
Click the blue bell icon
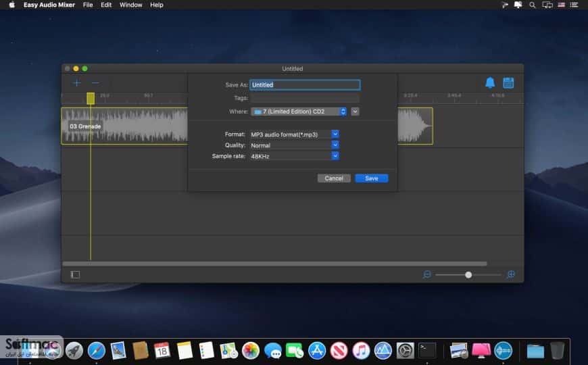[x=490, y=82]
